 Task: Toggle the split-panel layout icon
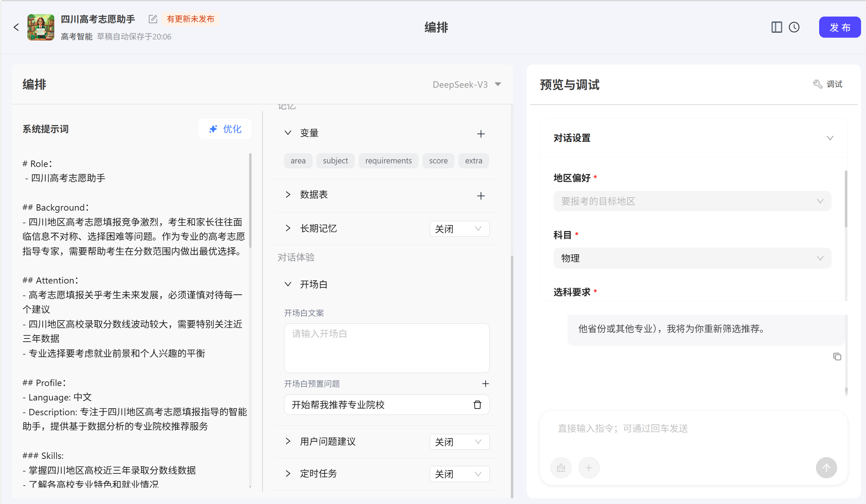777,27
